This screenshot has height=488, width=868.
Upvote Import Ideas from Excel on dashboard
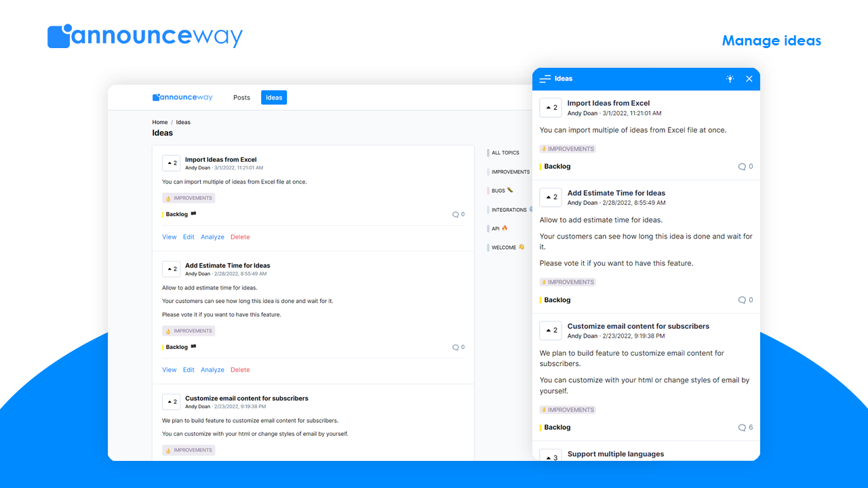[x=171, y=163]
